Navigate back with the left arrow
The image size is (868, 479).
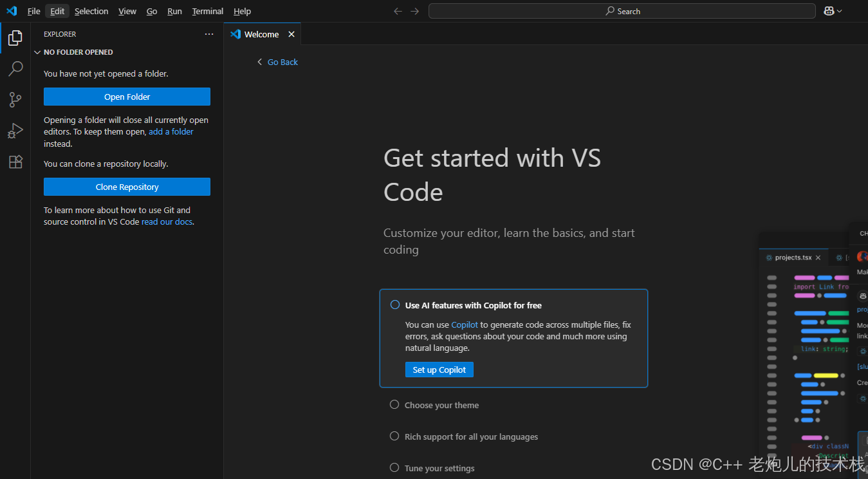tap(398, 11)
